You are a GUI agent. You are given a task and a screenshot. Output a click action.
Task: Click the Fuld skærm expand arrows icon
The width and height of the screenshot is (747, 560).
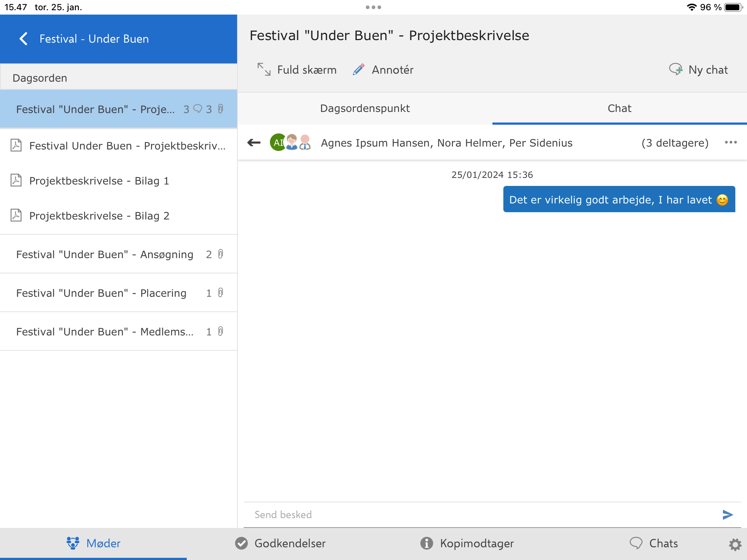tap(264, 69)
